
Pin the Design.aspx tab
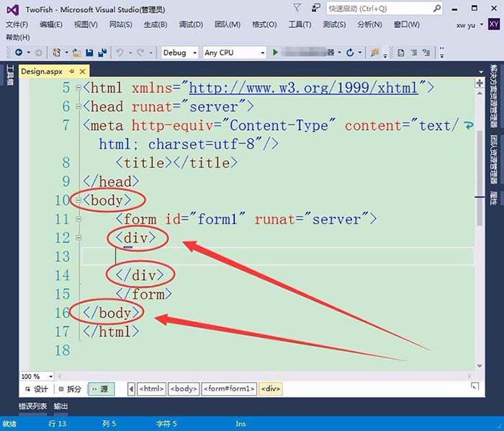72,71
